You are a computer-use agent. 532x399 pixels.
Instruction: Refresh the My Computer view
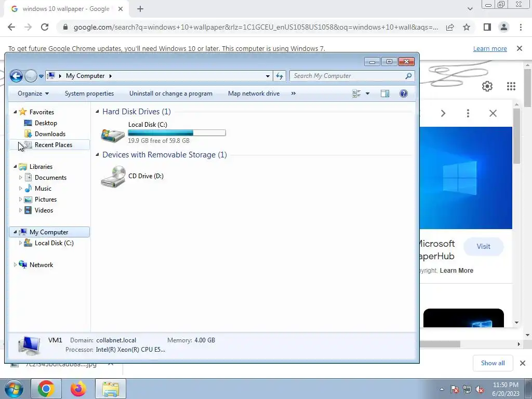click(279, 76)
